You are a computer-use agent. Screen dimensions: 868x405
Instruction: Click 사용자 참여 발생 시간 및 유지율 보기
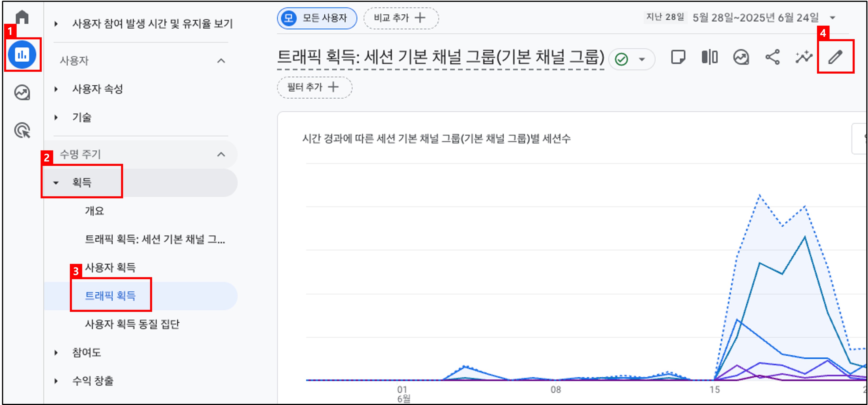(152, 24)
